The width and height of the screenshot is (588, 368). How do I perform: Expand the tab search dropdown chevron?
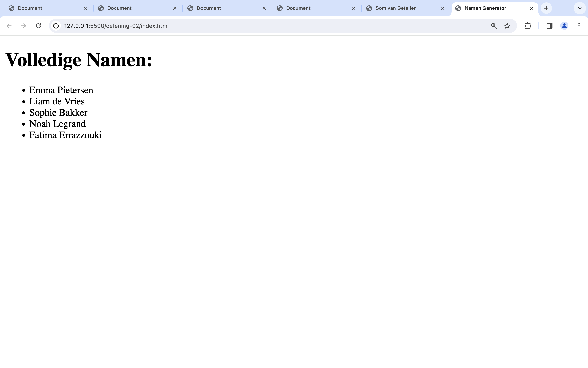click(x=580, y=8)
